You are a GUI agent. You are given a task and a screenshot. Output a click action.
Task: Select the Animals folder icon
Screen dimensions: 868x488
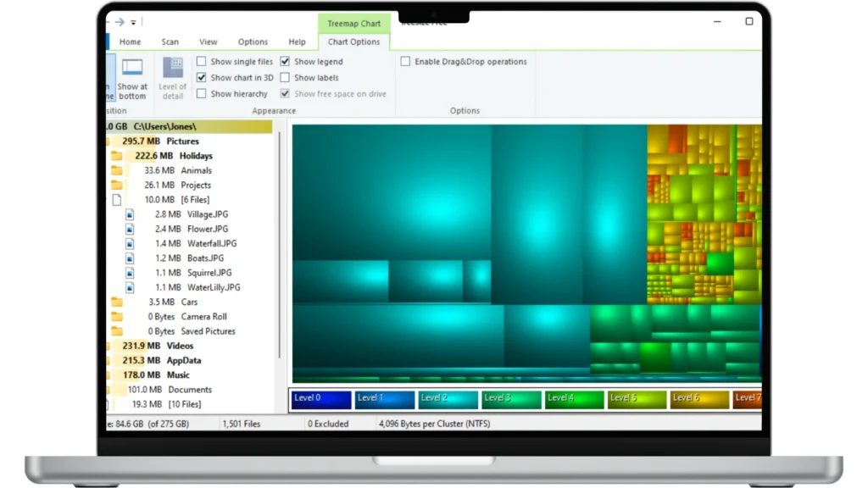click(117, 170)
